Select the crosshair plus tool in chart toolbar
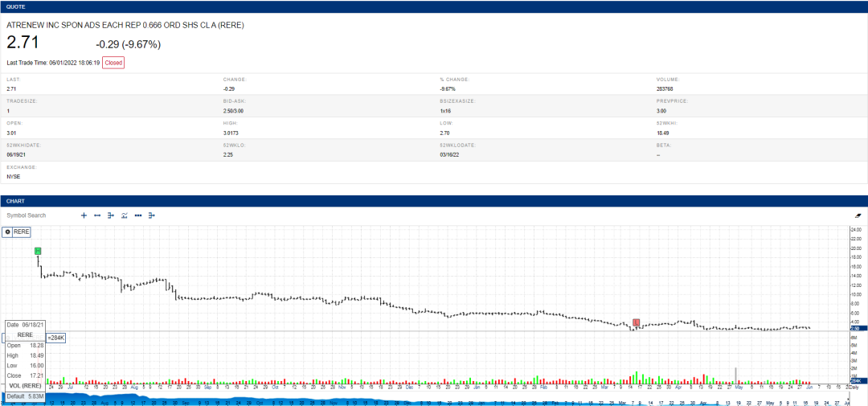 pos(84,215)
